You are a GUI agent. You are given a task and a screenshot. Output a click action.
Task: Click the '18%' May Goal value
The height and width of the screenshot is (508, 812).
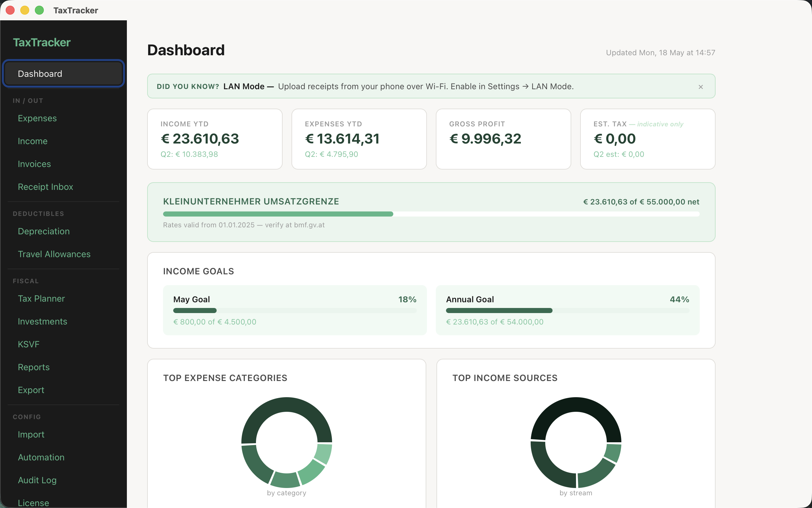point(407,299)
